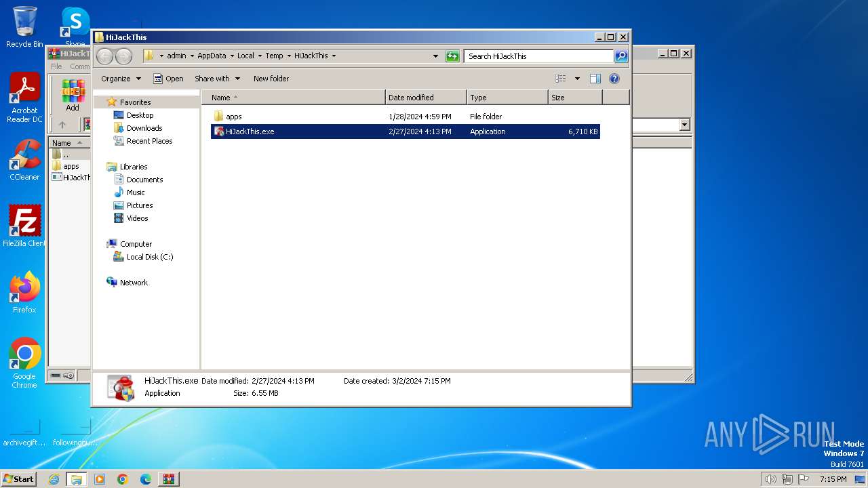
Task: Select Network in navigation pane
Action: (134, 283)
